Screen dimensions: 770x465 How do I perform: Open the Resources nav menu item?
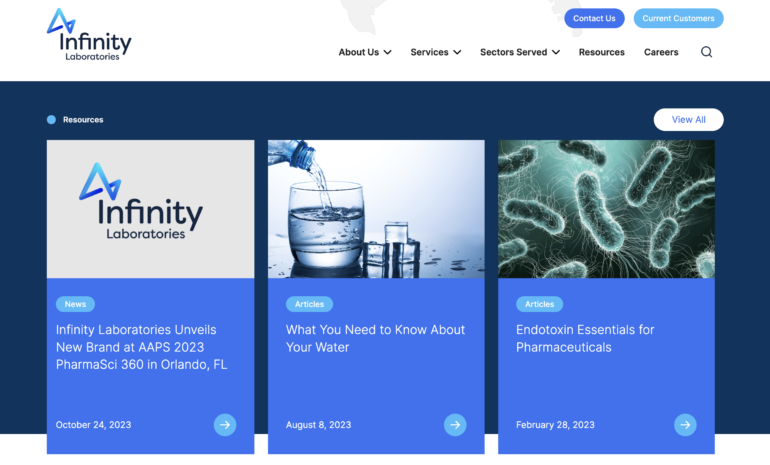[x=601, y=52]
